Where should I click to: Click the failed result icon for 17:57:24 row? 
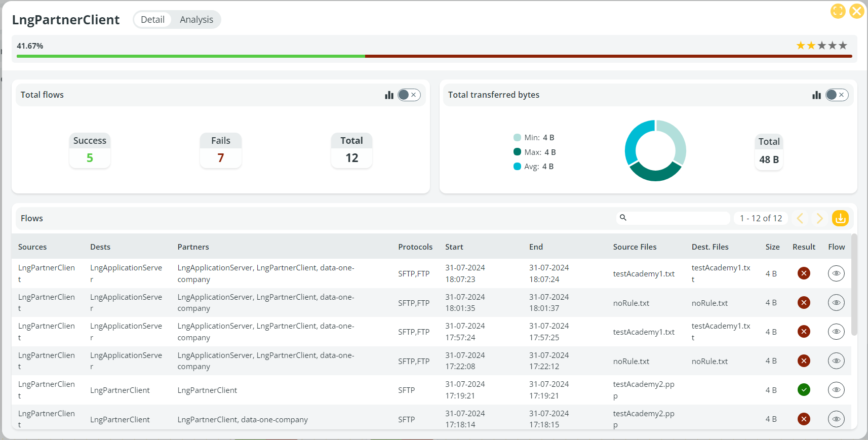click(x=804, y=332)
